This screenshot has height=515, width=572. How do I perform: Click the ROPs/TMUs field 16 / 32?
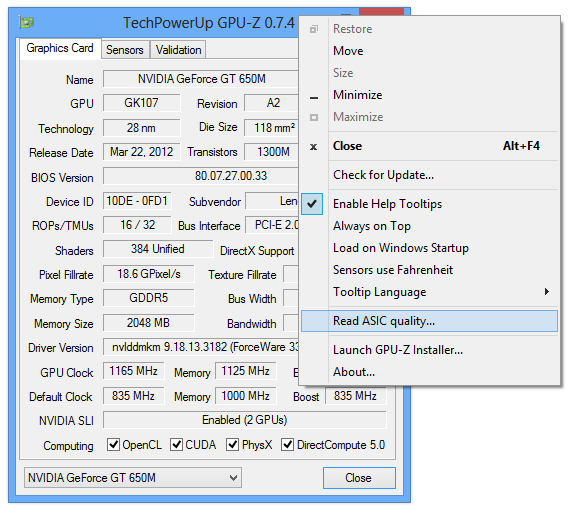(x=137, y=225)
